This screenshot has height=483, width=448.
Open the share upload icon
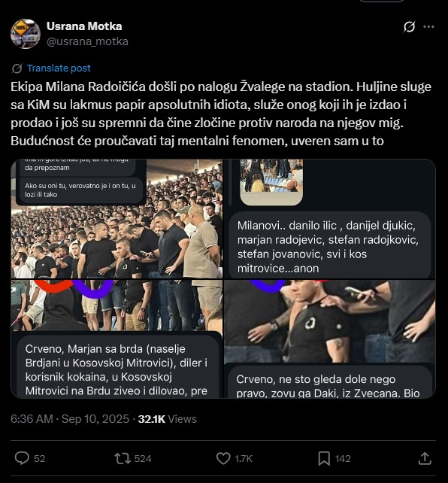(x=425, y=458)
